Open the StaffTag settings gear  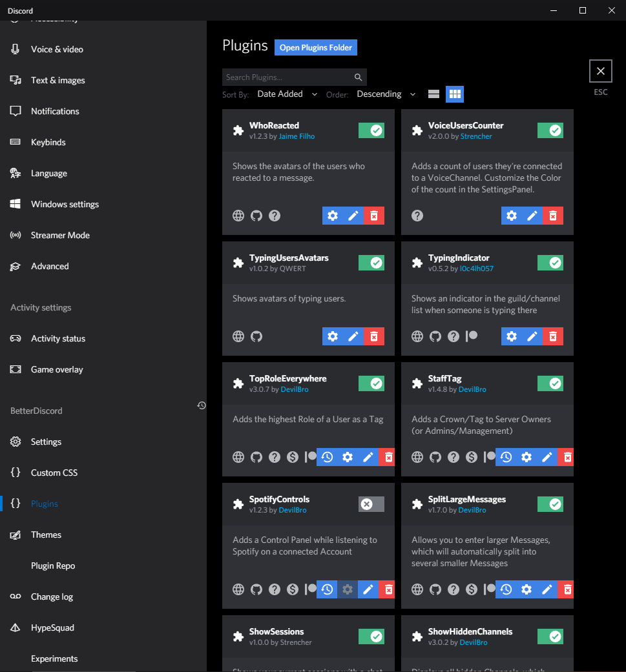tap(527, 457)
